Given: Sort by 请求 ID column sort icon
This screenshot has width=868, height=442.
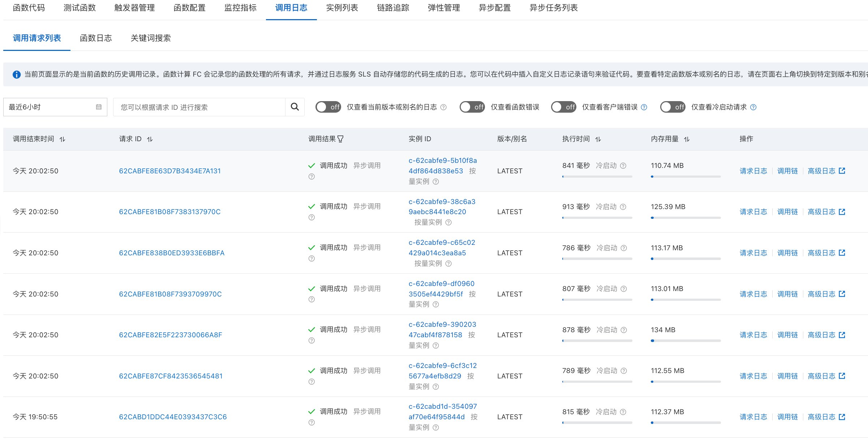Looking at the screenshot, I should (150, 139).
